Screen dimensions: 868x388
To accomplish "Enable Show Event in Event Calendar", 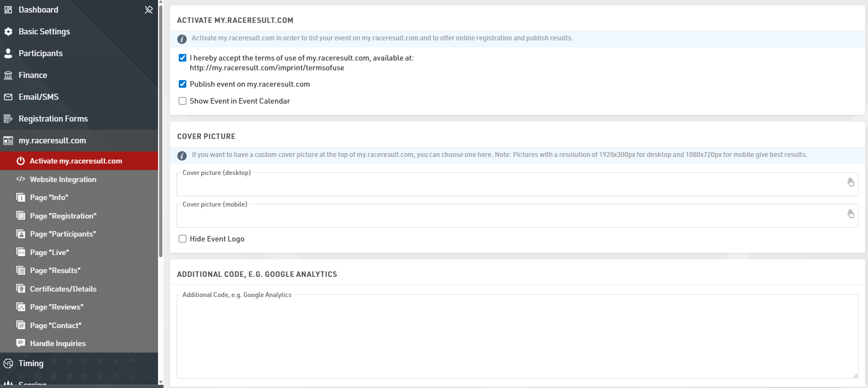I will (183, 101).
